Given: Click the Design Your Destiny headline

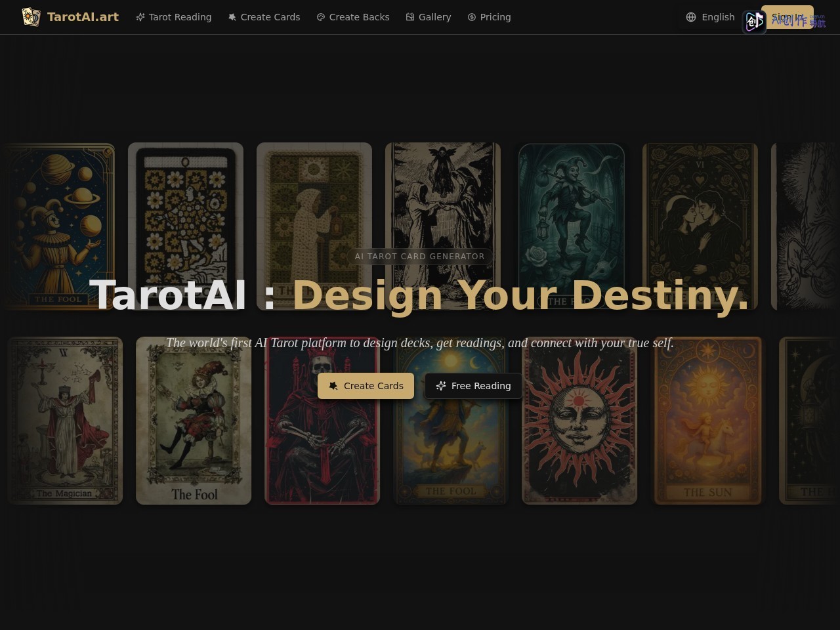Looking at the screenshot, I should click(520, 295).
